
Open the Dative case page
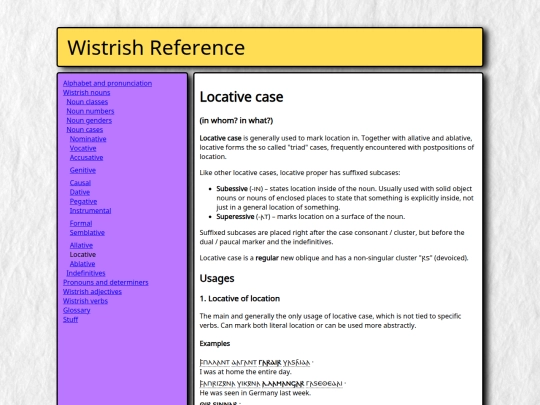80,192
